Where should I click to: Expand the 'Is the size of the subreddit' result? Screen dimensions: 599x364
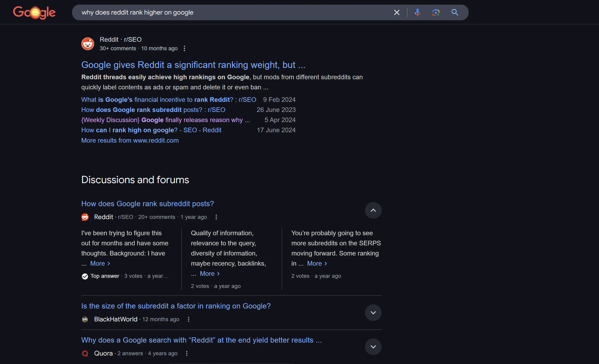[373, 313]
